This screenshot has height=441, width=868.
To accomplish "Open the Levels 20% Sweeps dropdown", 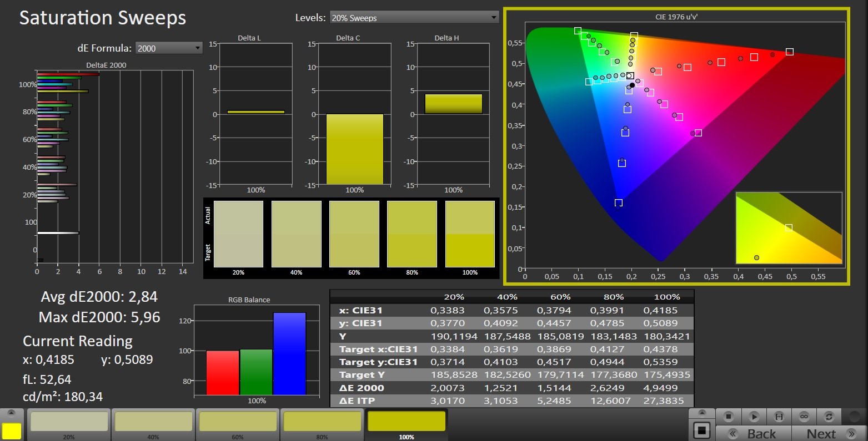I will (414, 18).
